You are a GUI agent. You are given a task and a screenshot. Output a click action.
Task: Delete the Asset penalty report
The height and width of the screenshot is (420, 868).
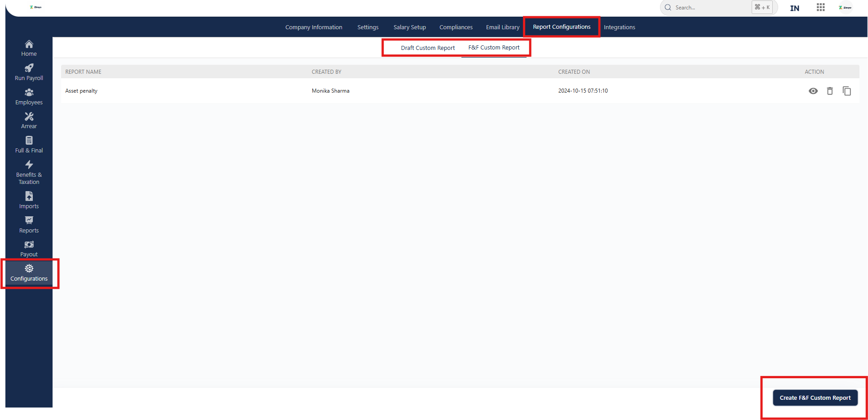830,91
